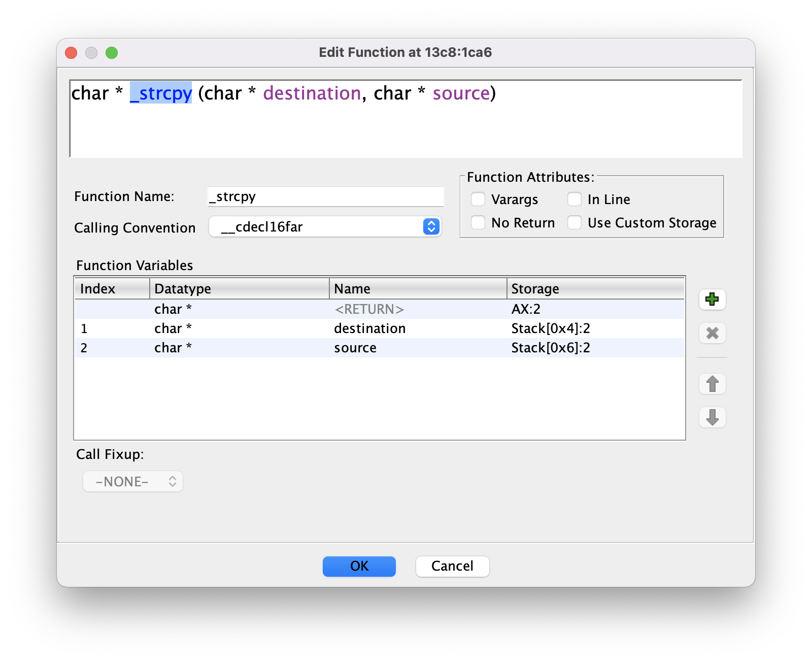Click the up arrow to move variable up
Screen dimensions: 812x662
[x=713, y=384]
